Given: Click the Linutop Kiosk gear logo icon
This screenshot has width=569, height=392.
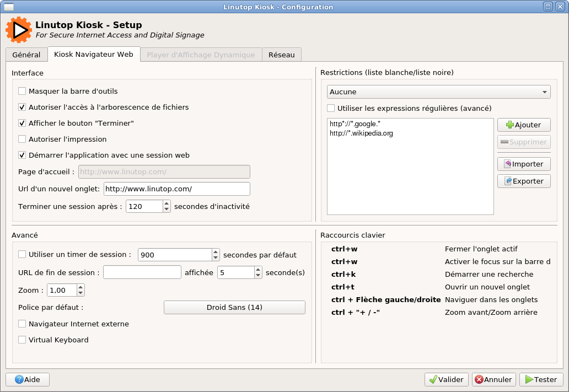Looking at the screenshot, I should 19,30.
